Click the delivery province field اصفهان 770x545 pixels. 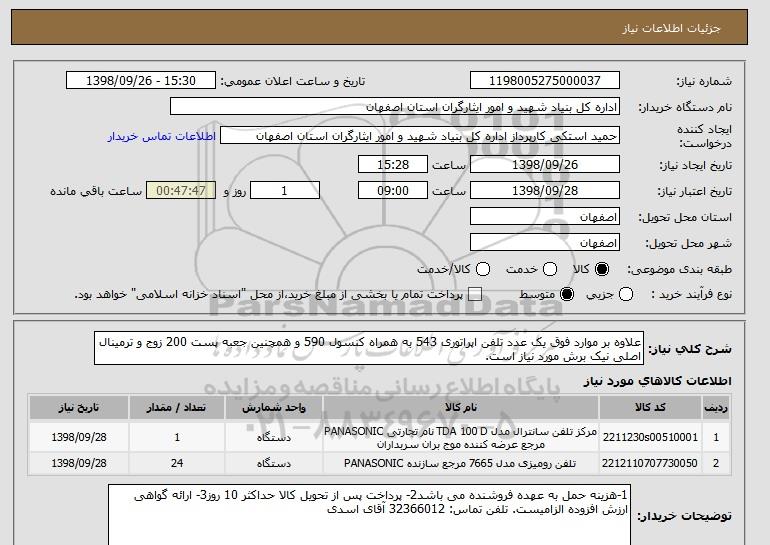pyautogui.click(x=545, y=217)
